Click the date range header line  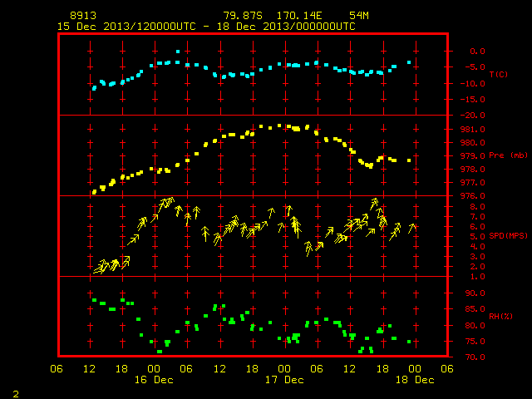click(x=206, y=27)
